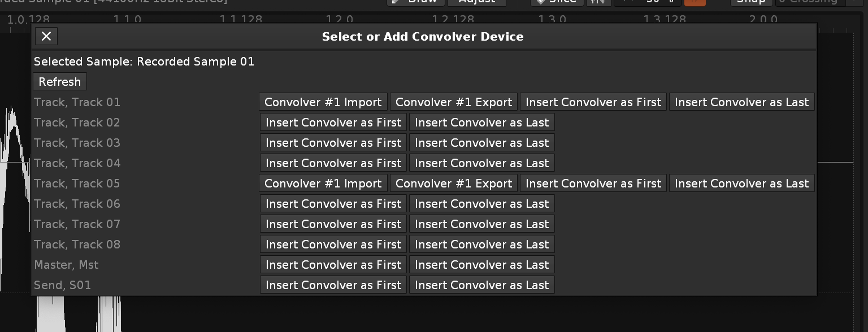The height and width of the screenshot is (332, 868).
Task: Insert Convolver as Last on Track 01
Action: [x=741, y=102]
